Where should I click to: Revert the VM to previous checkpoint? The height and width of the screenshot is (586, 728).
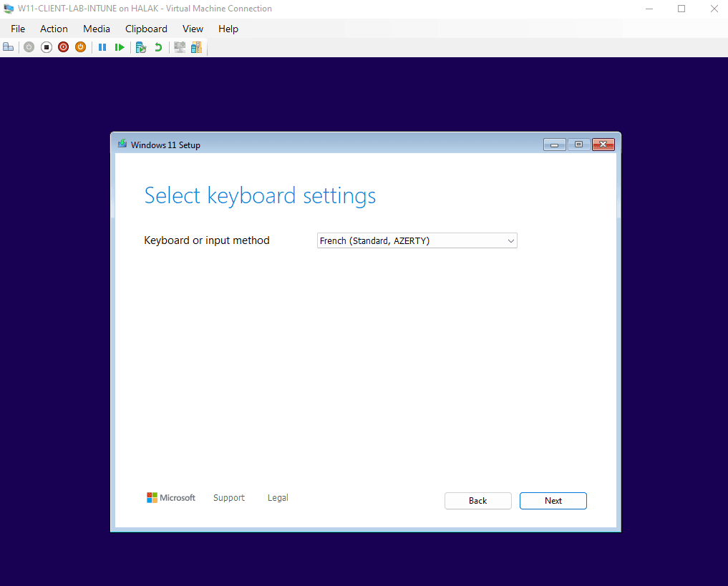(x=158, y=47)
